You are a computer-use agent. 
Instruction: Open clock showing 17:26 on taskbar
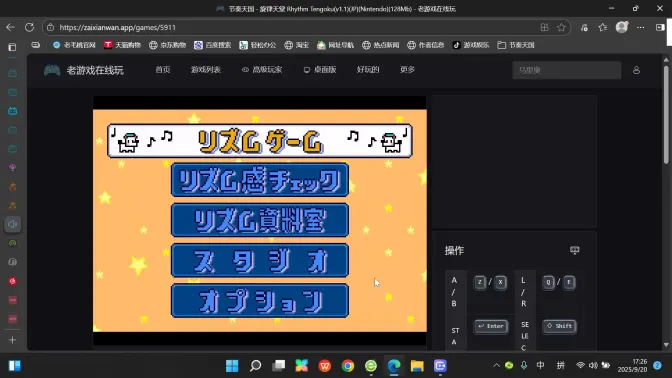click(x=633, y=366)
